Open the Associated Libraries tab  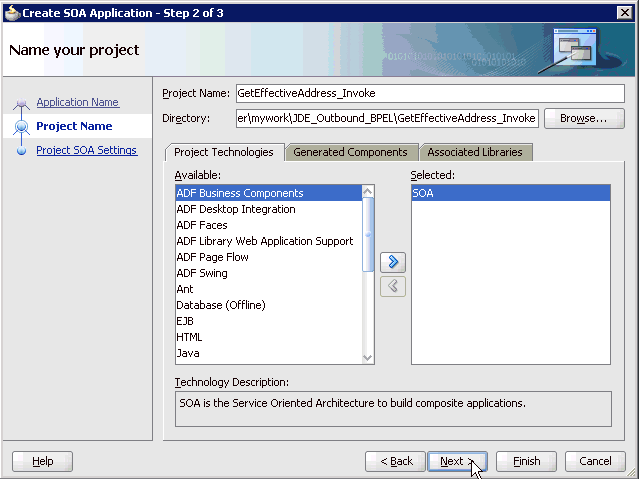(x=475, y=152)
